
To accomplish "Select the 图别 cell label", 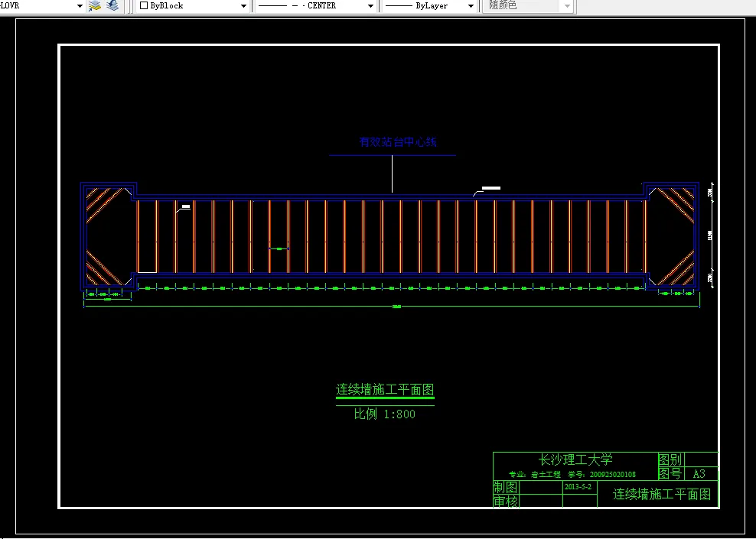I will [670, 459].
